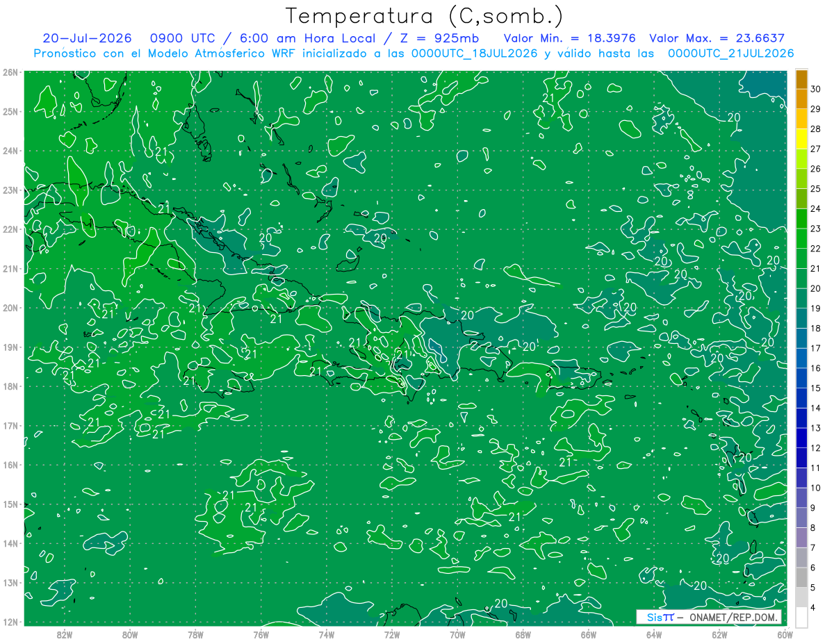The width and height of the screenshot is (834, 644).
Task: Pick the teal swatch between 18 and 19
Action: tap(801, 318)
